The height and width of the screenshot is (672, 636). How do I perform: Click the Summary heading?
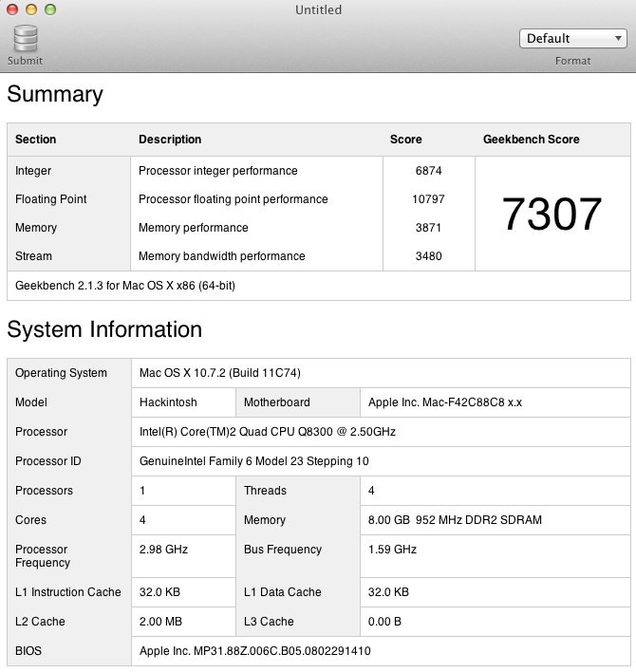point(55,94)
